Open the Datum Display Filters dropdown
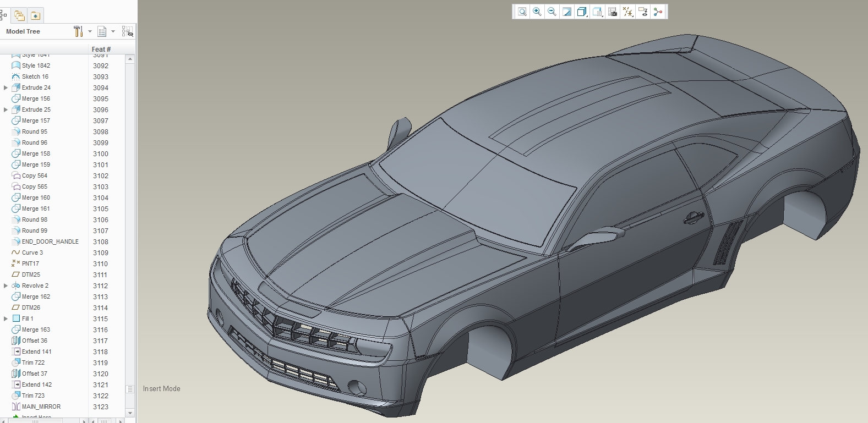 pyautogui.click(x=627, y=12)
